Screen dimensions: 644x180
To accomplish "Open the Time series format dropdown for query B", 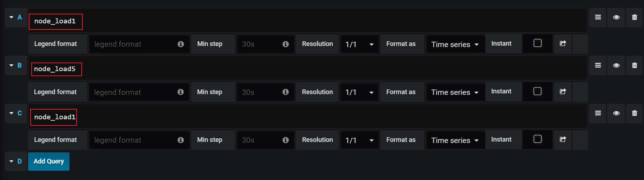I will pos(455,92).
